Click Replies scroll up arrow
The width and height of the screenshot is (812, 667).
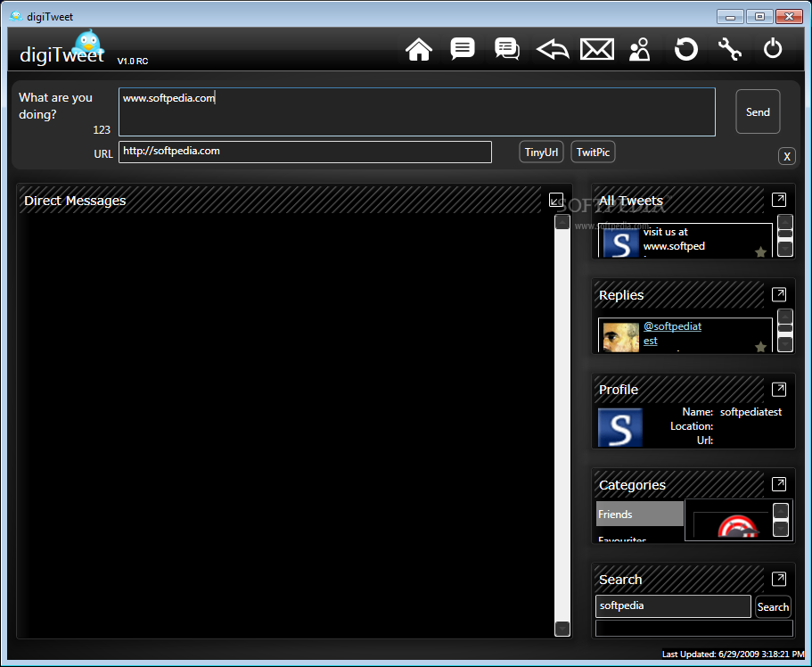coord(785,317)
